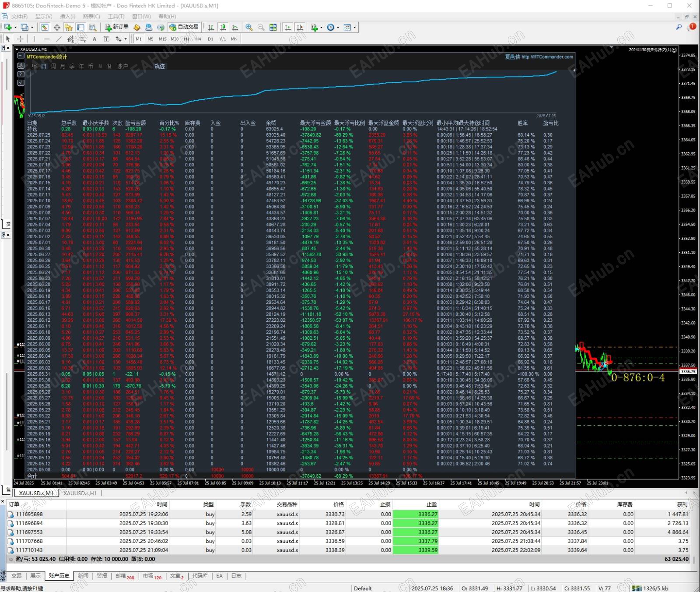Select order 111695898 row
The width and height of the screenshot is (700, 592).
348,514
